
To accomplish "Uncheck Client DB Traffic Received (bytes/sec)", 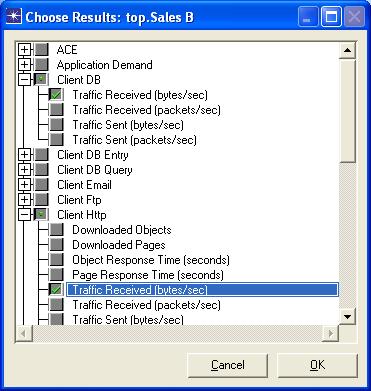I will pos(56,95).
